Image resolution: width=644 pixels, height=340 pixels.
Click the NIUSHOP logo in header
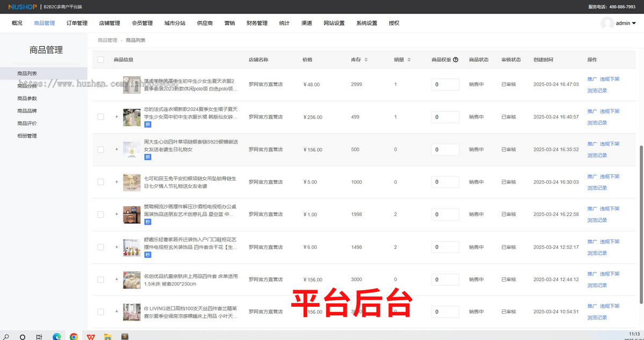pos(21,6)
